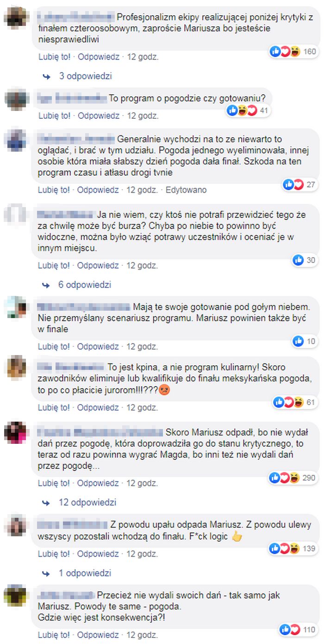Expand the 3 odpowiedzi replies

79,76
